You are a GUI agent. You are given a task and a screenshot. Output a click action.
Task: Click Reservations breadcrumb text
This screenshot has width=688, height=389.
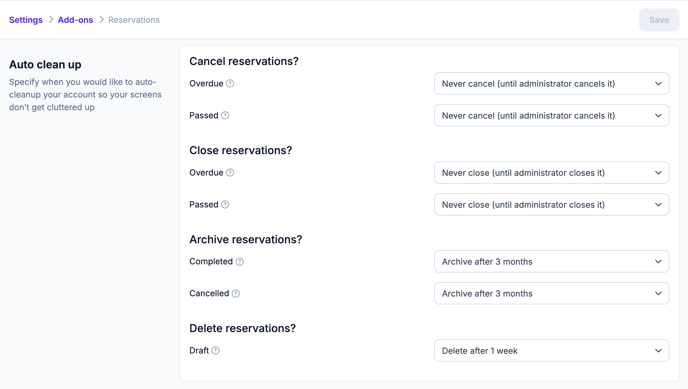[134, 20]
